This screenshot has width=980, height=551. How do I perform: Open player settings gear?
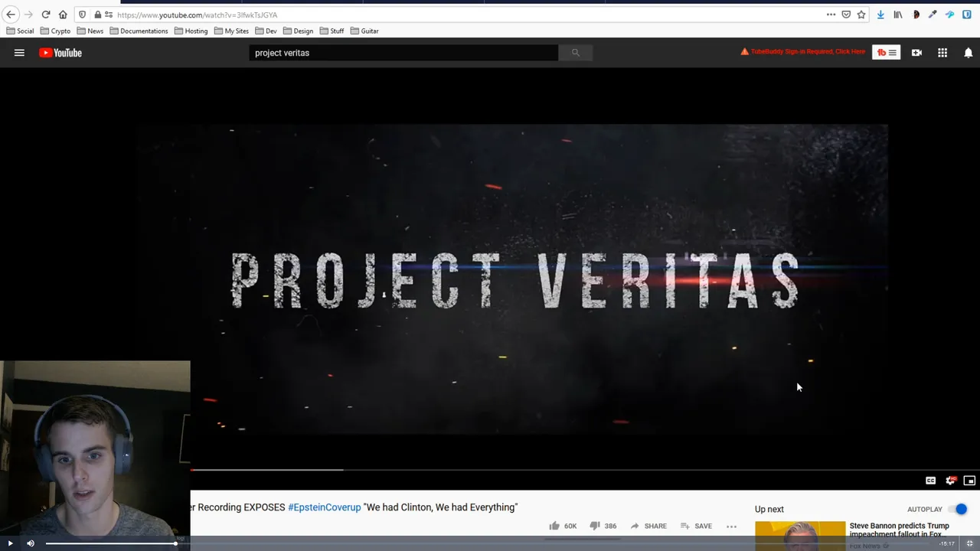950,481
